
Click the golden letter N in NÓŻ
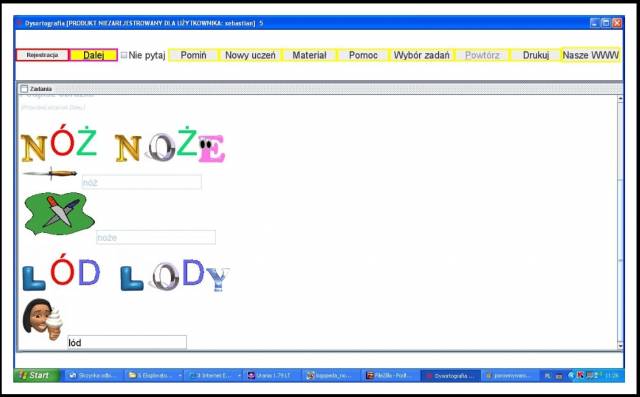coord(33,148)
